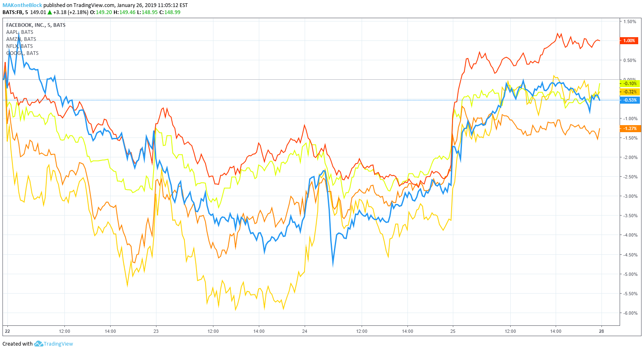This screenshot has width=644, height=351.
Task: Click the -6.00% axis label
Action: tap(630, 313)
